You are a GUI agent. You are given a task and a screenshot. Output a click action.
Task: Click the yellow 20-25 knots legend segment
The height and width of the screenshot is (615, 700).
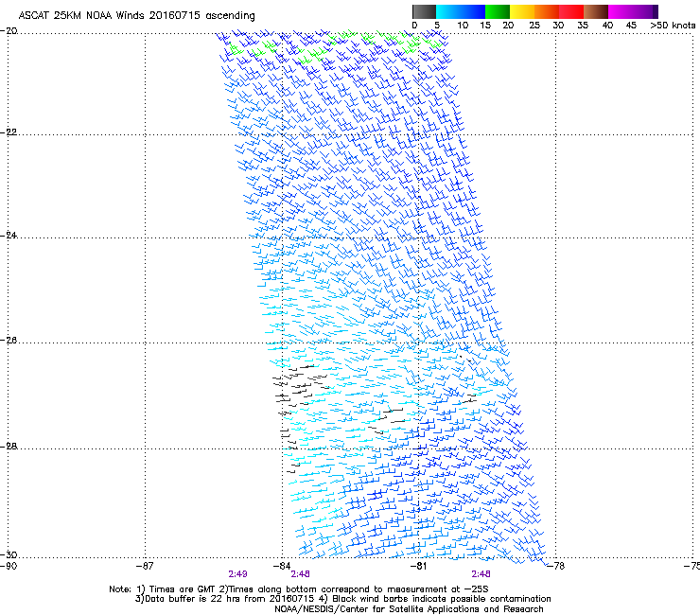522,11
